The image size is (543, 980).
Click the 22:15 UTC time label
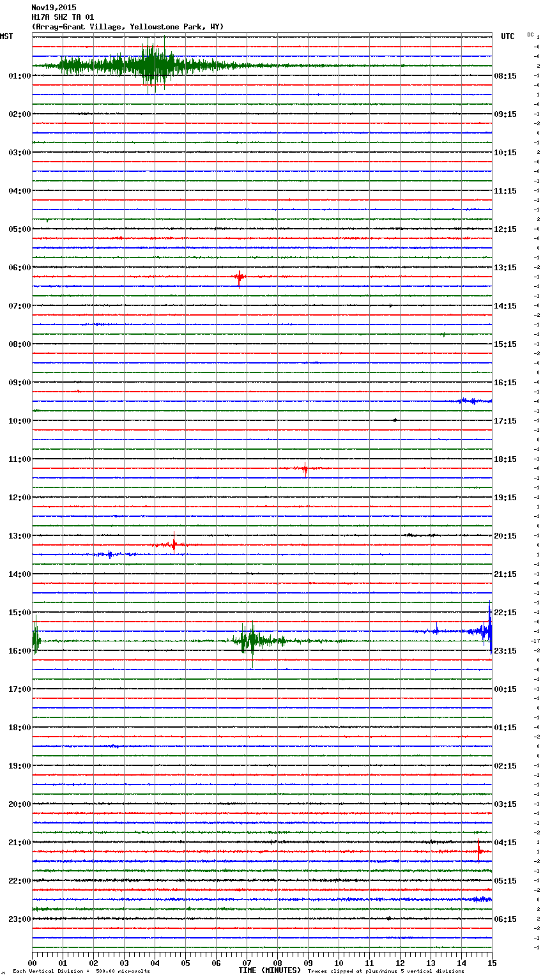click(505, 613)
